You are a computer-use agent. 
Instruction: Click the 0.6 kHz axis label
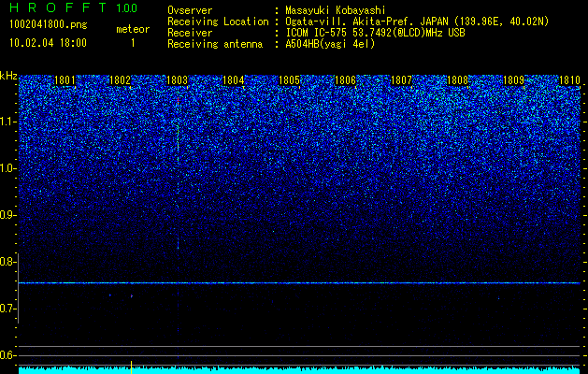8,355
